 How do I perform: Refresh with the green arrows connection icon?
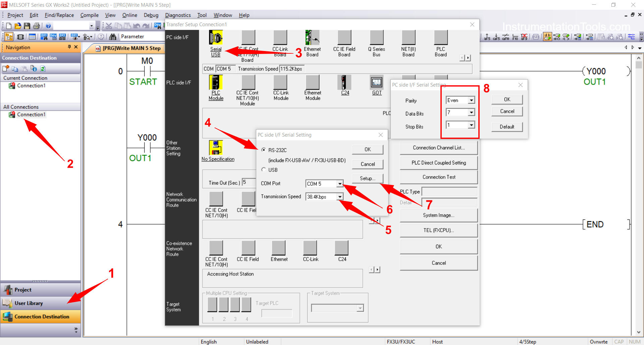(x=43, y=68)
